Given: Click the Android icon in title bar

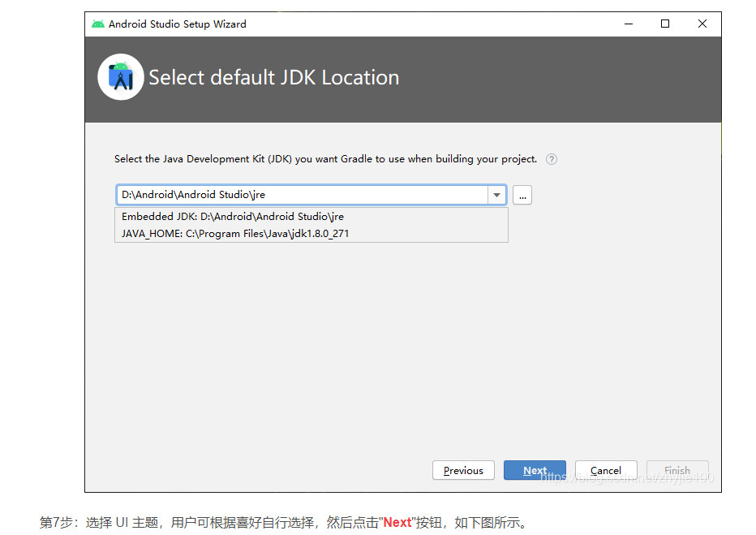Looking at the screenshot, I should pyautogui.click(x=98, y=24).
